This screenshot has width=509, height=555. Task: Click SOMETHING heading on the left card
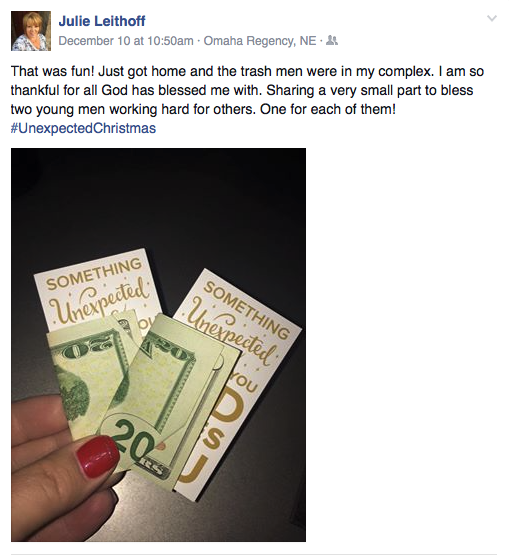coord(94,274)
